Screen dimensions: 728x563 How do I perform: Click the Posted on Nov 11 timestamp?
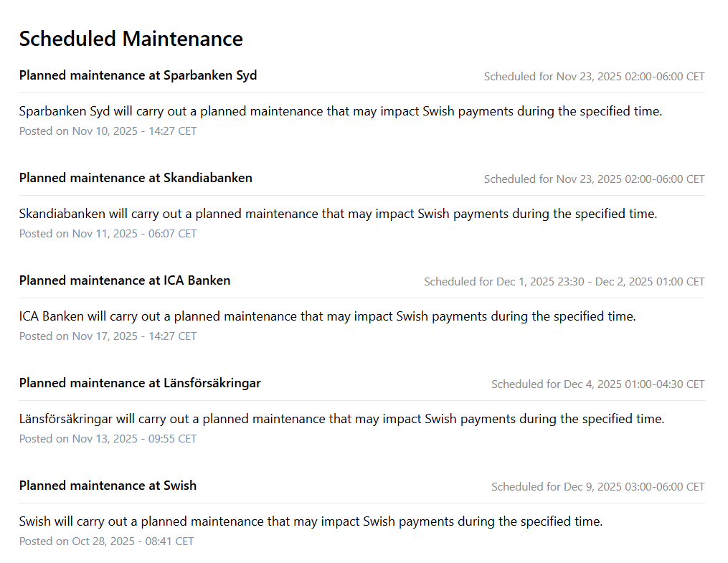point(108,234)
